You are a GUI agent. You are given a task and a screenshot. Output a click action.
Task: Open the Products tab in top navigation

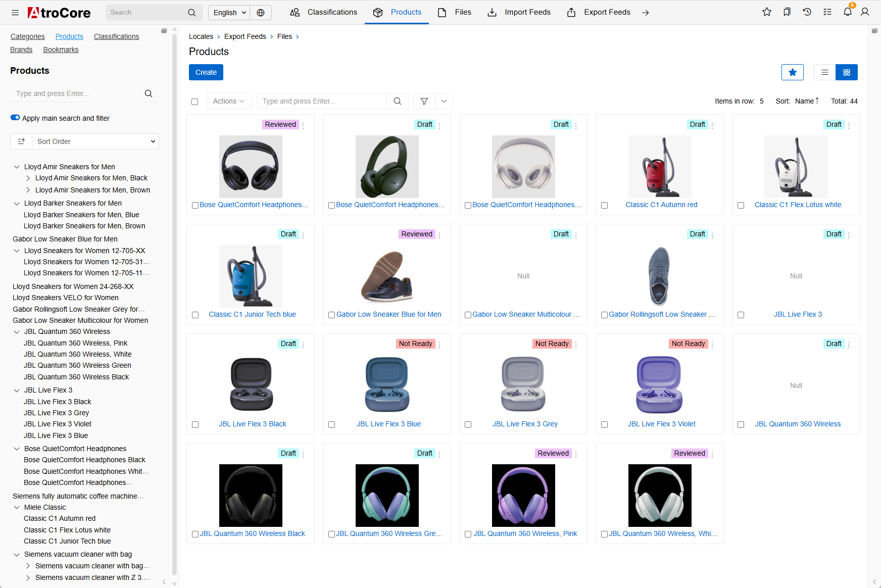(397, 12)
